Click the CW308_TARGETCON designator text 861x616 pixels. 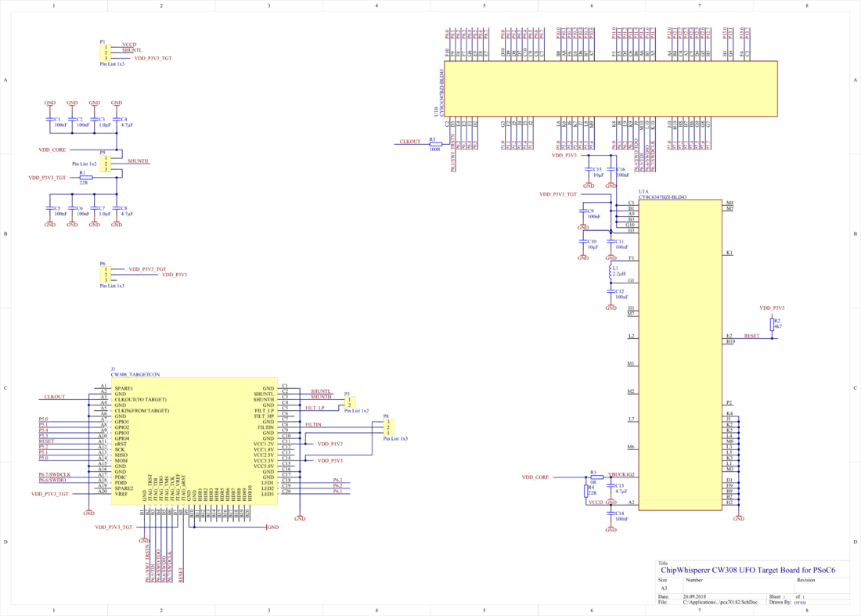[x=135, y=374]
